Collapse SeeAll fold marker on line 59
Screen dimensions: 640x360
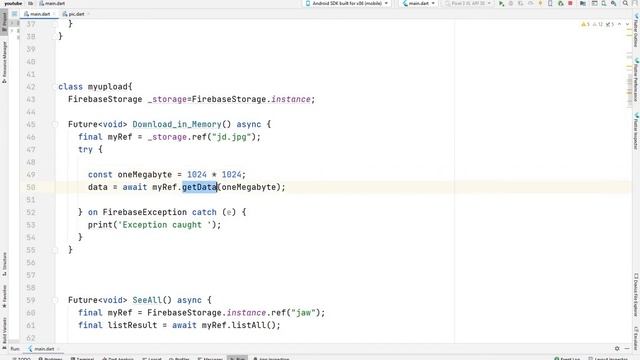pos(55,300)
